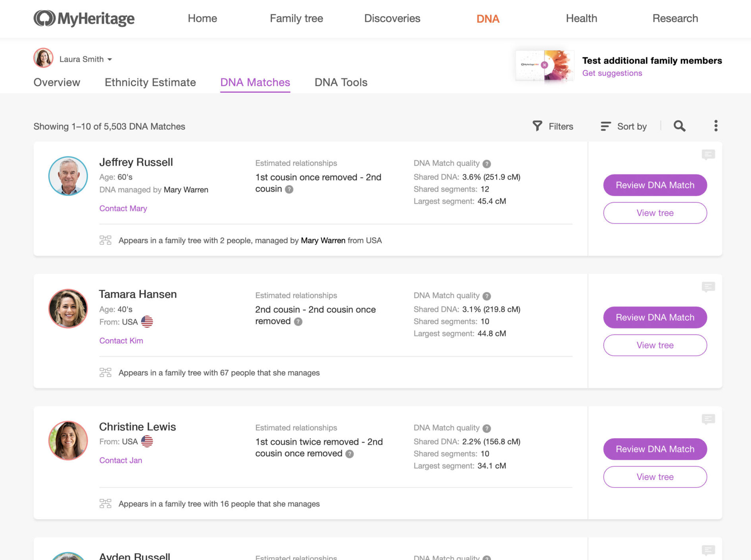Click Mary Warren in family tree line

point(323,241)
